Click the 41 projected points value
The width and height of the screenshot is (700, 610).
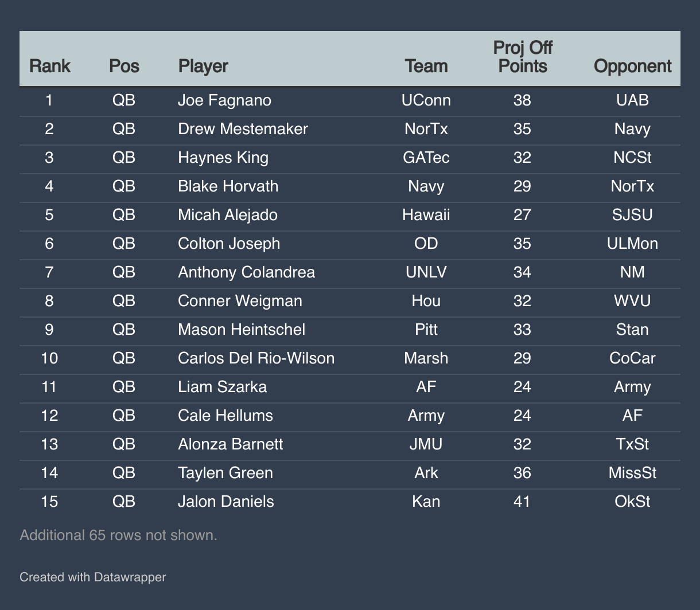(x=523, y=502)
